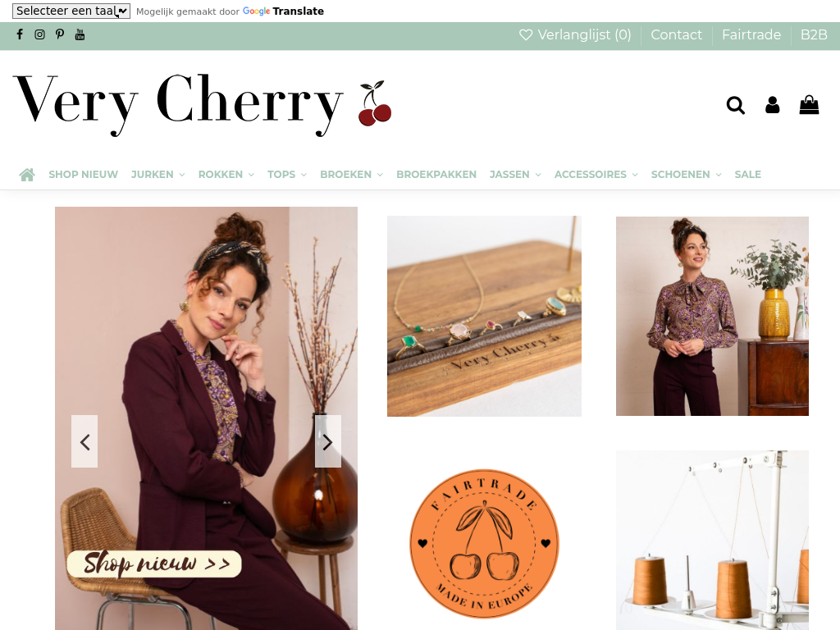Open the Instagram social icon
This screenshot has width=840, height=630.
[x=39, y=34]
